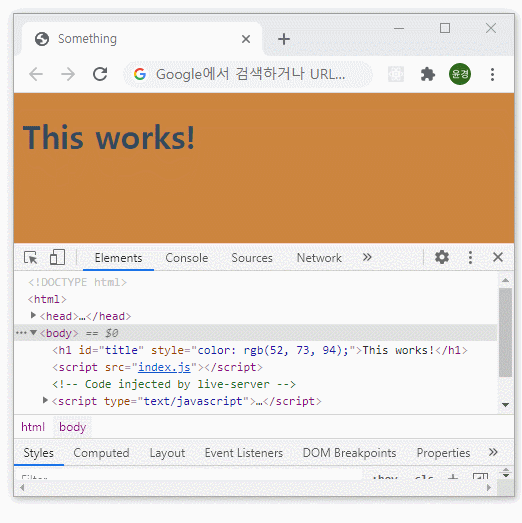Toggle the device toolbar icon
The width and height of the screenshot is (522, 523).
[x=57, y=257]
